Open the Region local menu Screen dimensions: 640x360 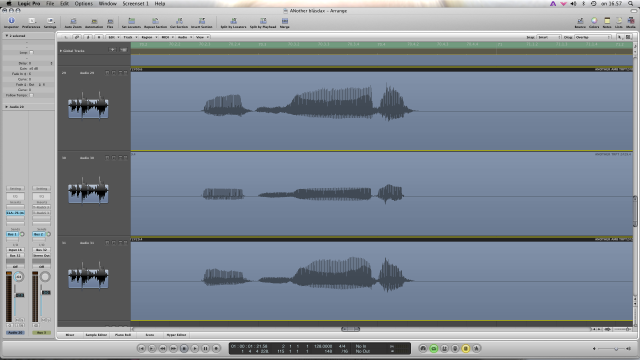[x=149, y=37]
